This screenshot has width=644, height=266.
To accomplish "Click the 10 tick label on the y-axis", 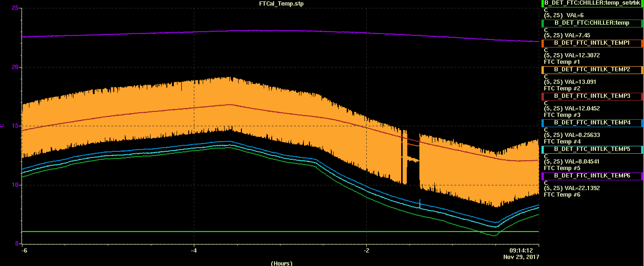I will 15,185.
